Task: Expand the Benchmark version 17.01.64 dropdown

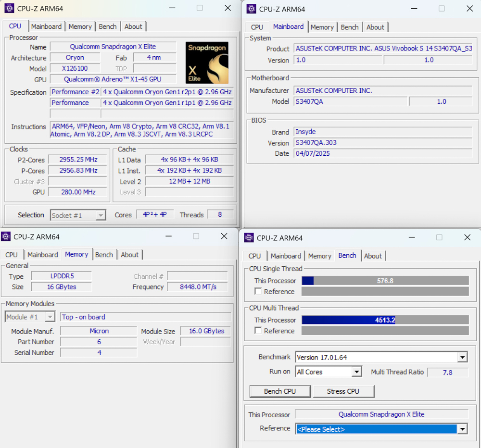Action: (x=381, y=357)
